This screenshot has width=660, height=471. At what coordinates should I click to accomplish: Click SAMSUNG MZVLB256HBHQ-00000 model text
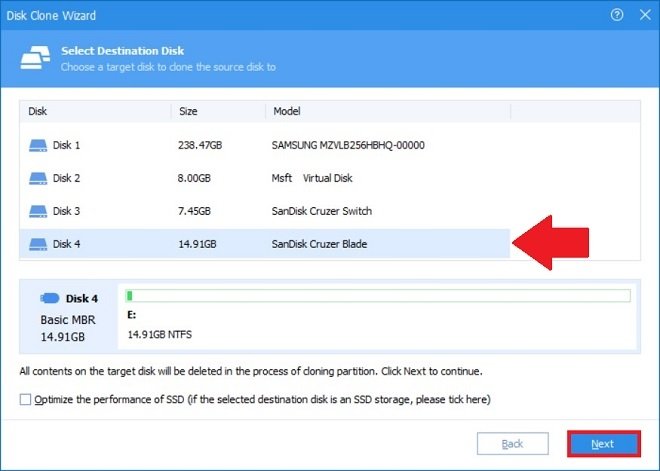point(348,145)
